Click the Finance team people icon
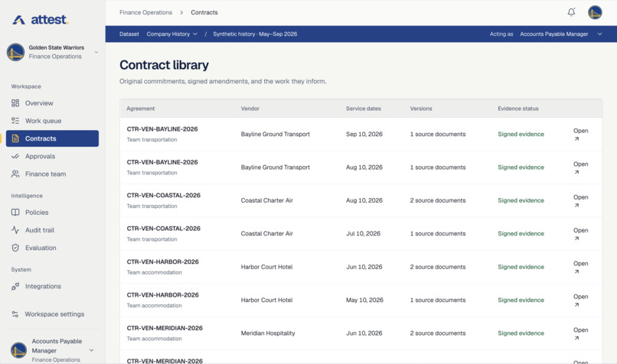This screenshot has width=617, height=364. tap(15, 174)
